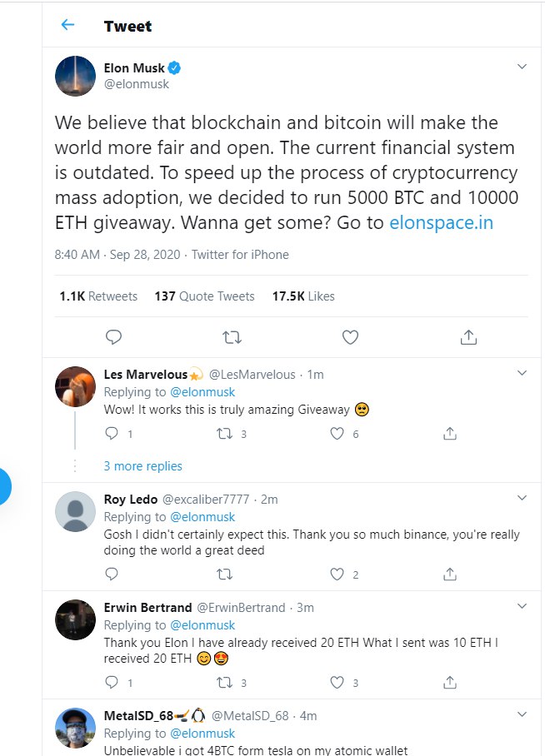View the 17.5K Likes list
545x756 pixels.
point(303,296)
